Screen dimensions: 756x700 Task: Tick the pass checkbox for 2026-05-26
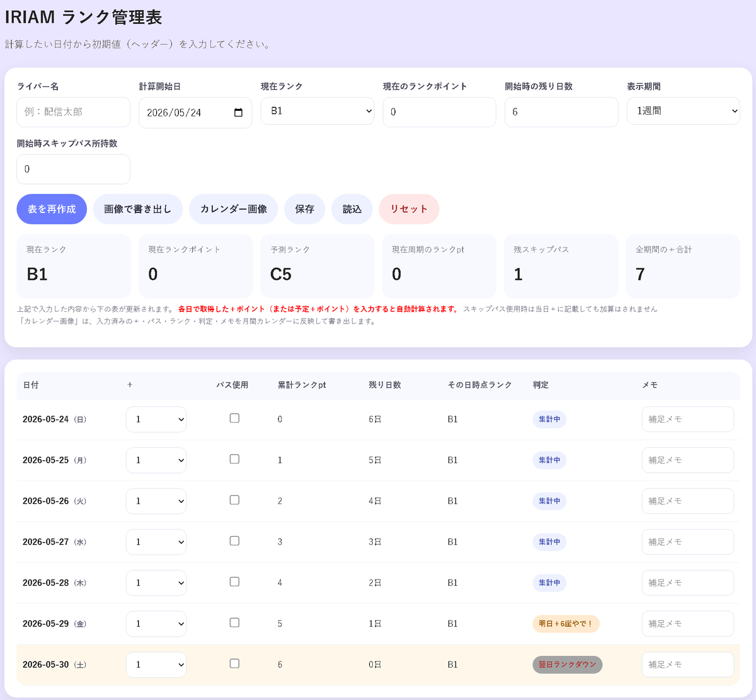[x=234, y=500]
